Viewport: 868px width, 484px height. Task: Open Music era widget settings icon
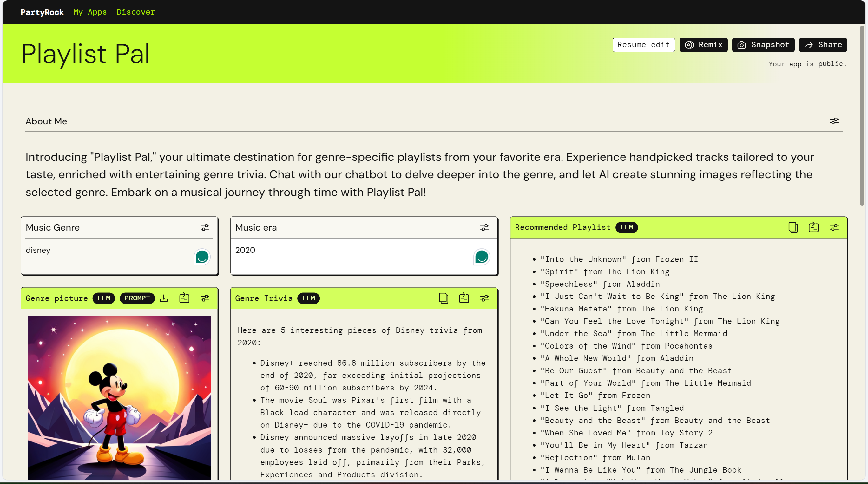click(x=484, y=228)
